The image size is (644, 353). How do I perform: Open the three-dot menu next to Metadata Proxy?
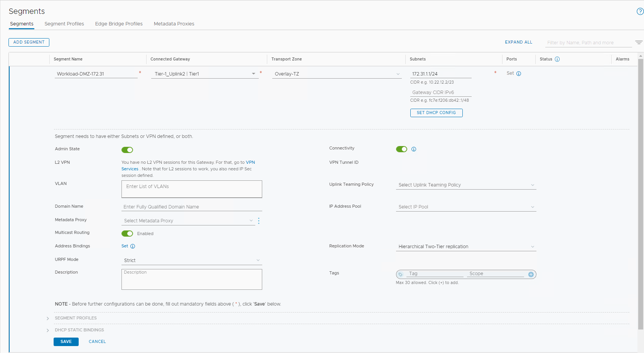click(259, 221)
